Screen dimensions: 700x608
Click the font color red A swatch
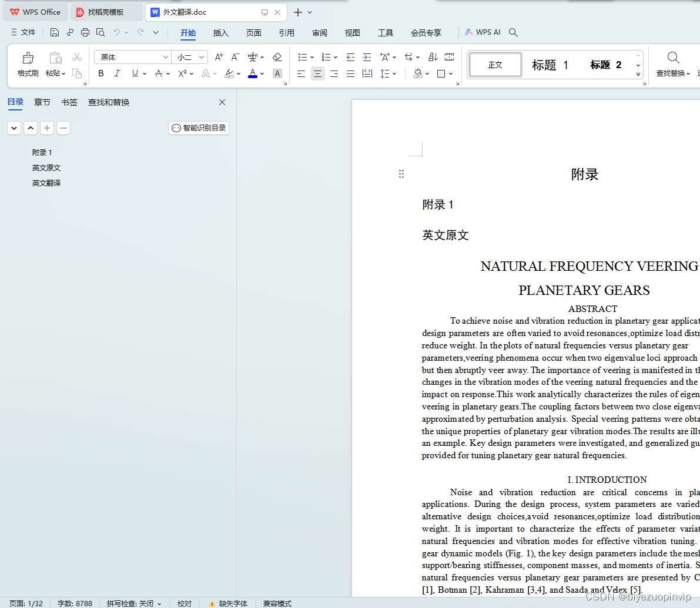coord(253,73)
